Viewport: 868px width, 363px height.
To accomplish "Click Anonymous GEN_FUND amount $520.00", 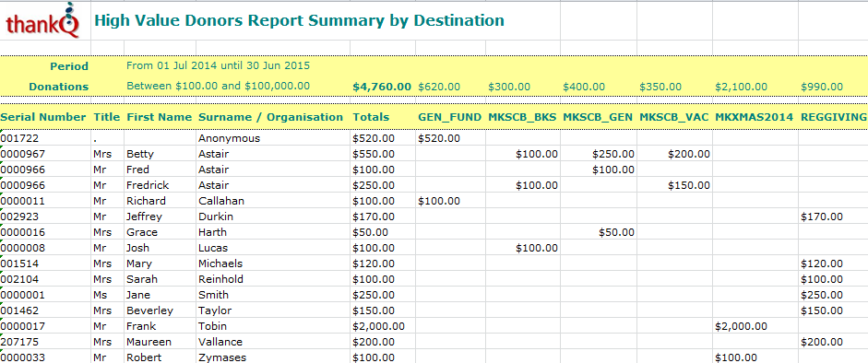I will [439, 138].
